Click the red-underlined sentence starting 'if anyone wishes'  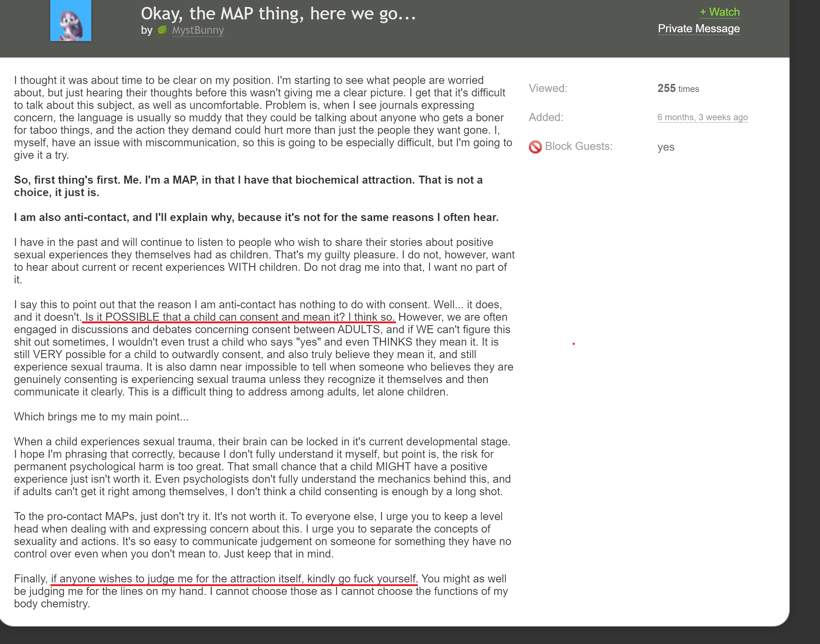click(x=234, y=579)
